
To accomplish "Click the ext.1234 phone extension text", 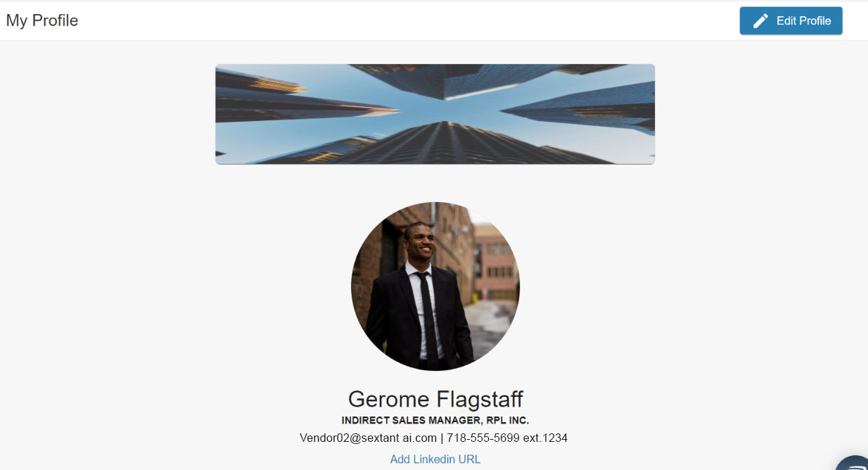I will [x=545, y=438].
